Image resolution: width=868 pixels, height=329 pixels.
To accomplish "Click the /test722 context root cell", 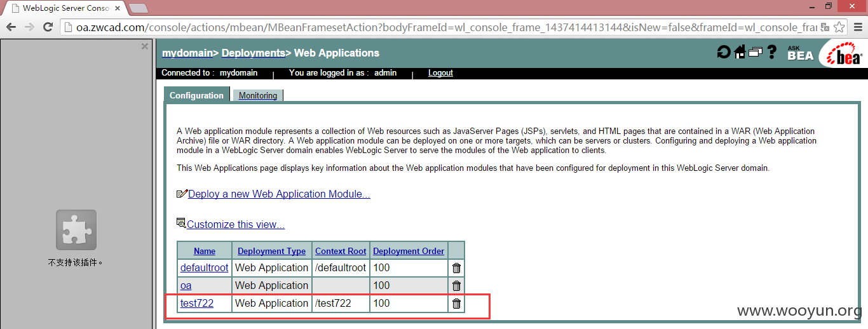I will coord(341,304).
